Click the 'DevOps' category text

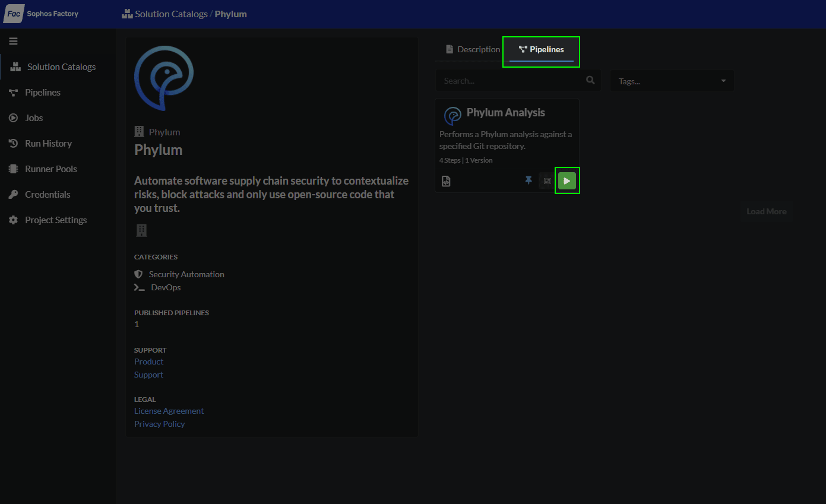(166, 287)
